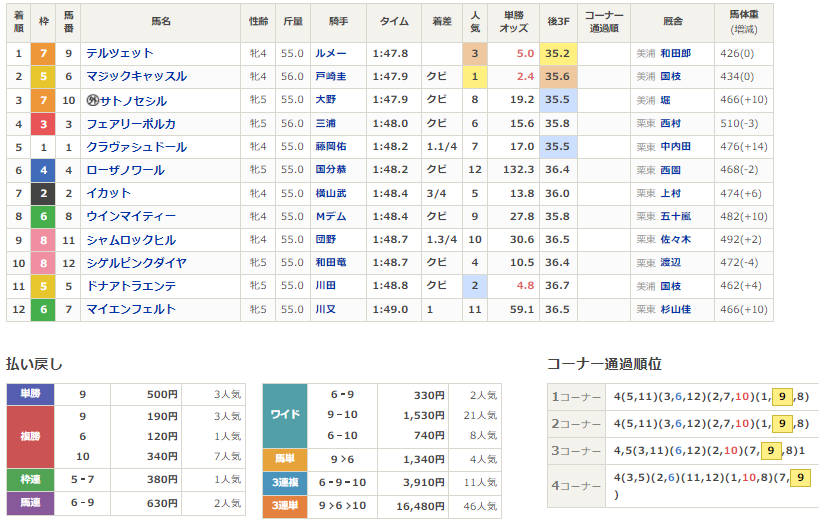Image resolution: width=819 pixels, height=519 pixels.
Task: Open jockey 藤岡佑 link
Action: [331, 146]
